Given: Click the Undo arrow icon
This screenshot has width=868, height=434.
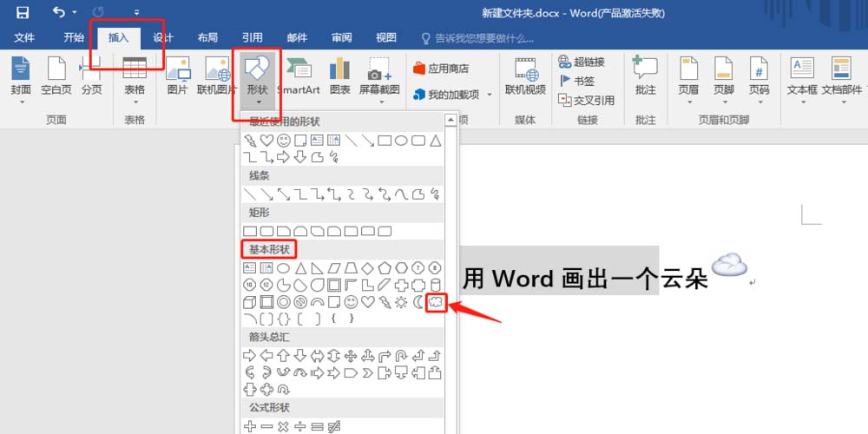Looking at the screenshot, I should click(x=59, y=11).
